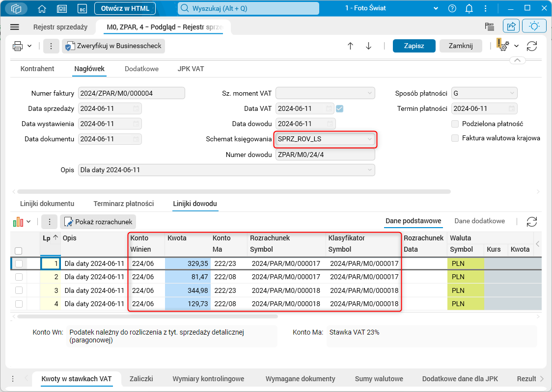Click the horizontal scrollbar under lines table
Image resolution: width=552 pixels, height=392 pixels.
coord(147,316)
